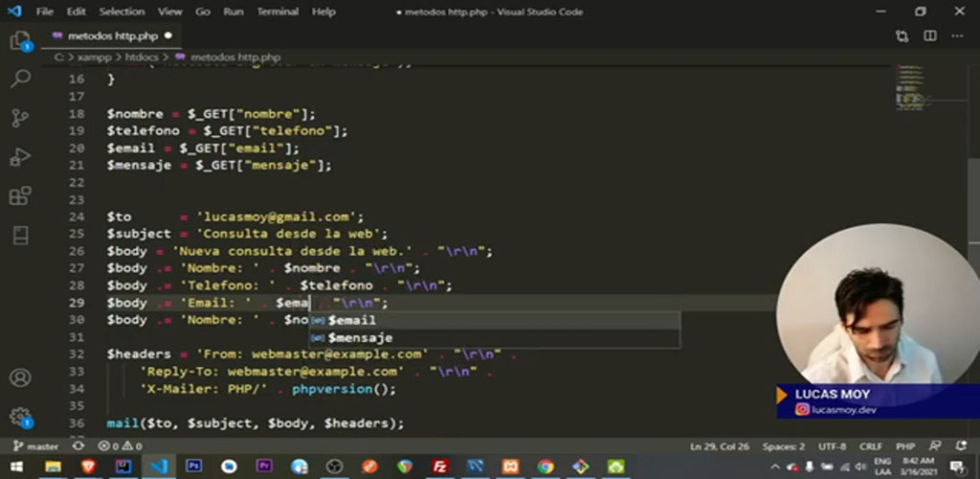
Task: Open the Windows Action Center
Action: [956, 467]
